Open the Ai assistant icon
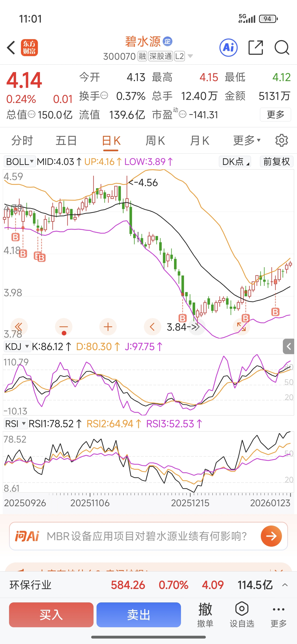The width and height of the screenshot is (297, 644). click(228, 47)
